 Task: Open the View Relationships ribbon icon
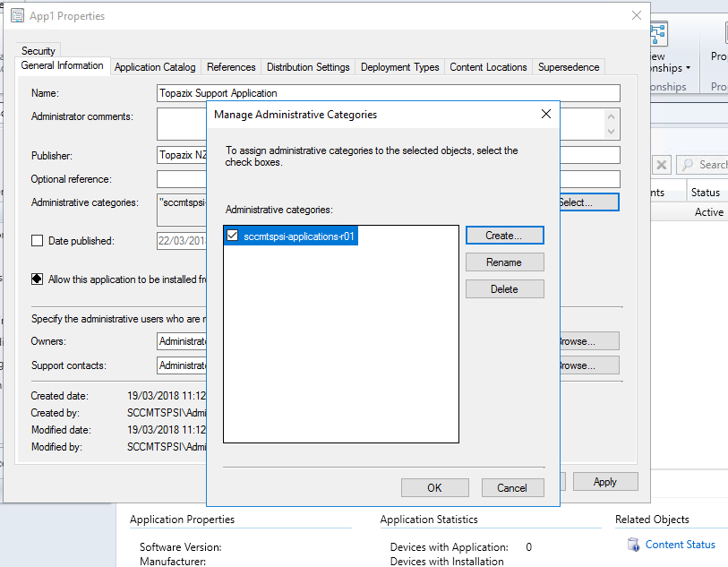(659, 34)
